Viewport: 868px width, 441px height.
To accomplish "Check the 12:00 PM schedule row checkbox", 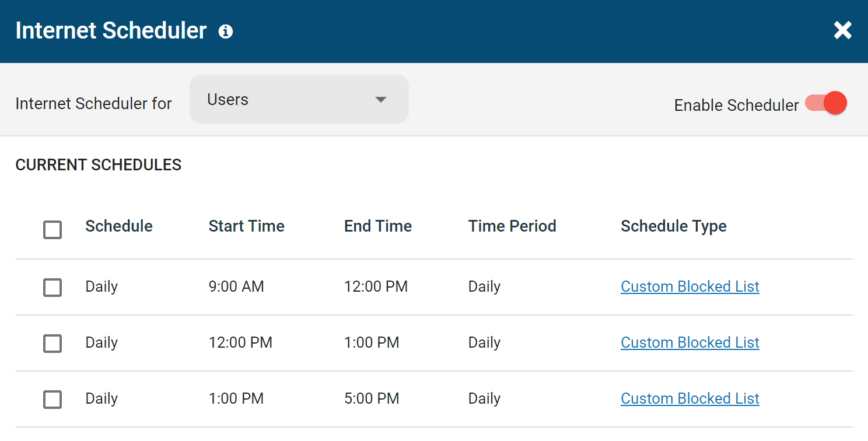I will point(52,343).
